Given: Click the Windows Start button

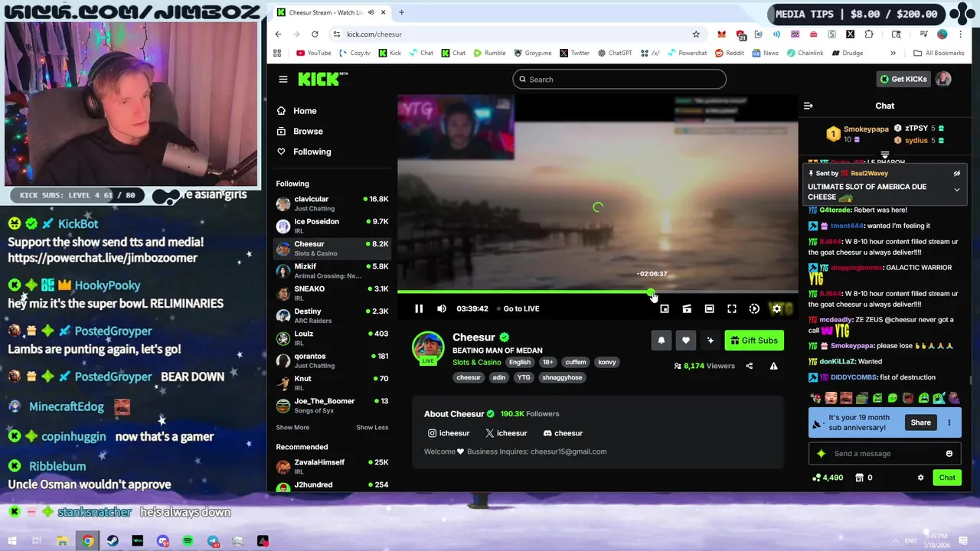Looking at the screenshot, I should [12, 541].
